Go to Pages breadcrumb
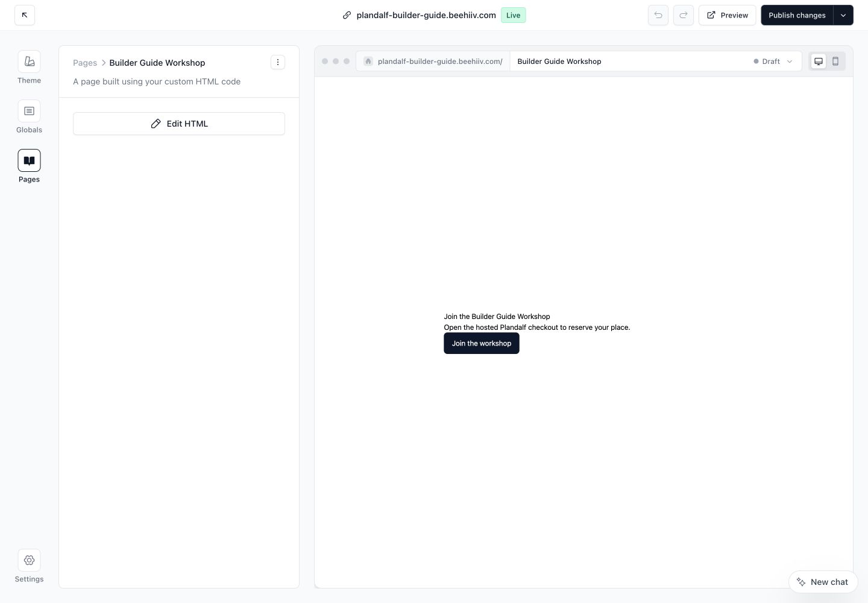This screenshot has width=868, height=603. click(x=85, y=63)
